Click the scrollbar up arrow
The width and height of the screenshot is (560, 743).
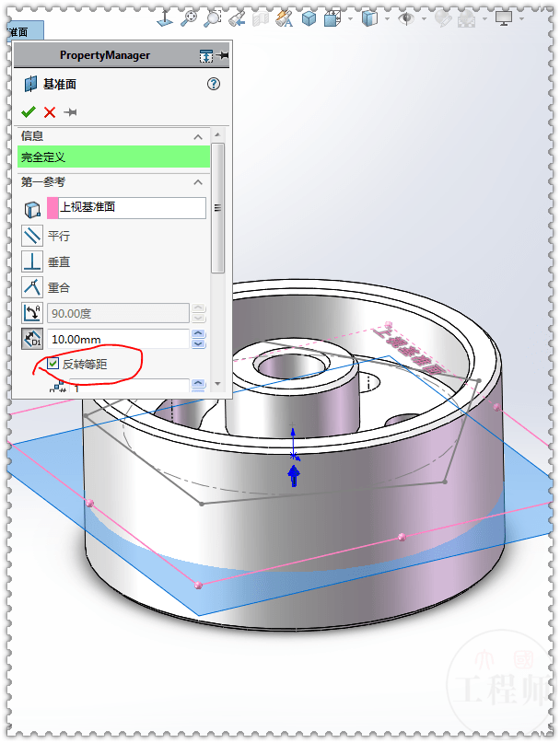(x=217, y=135)
